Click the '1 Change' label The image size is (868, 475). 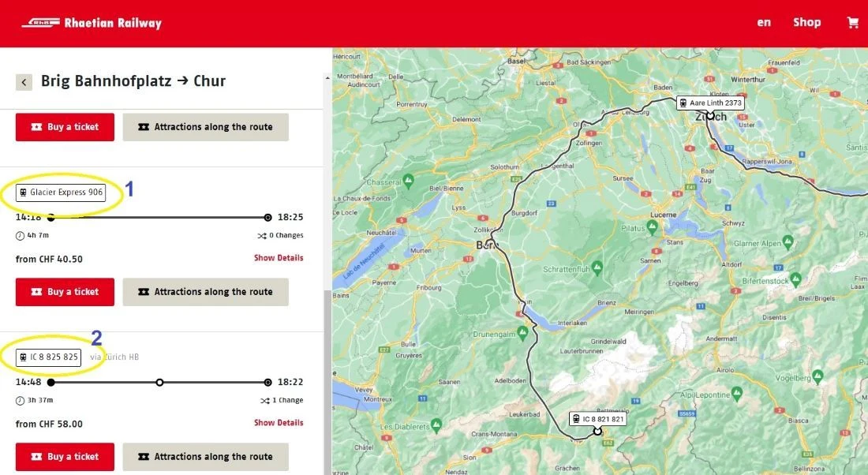[288, 400]
